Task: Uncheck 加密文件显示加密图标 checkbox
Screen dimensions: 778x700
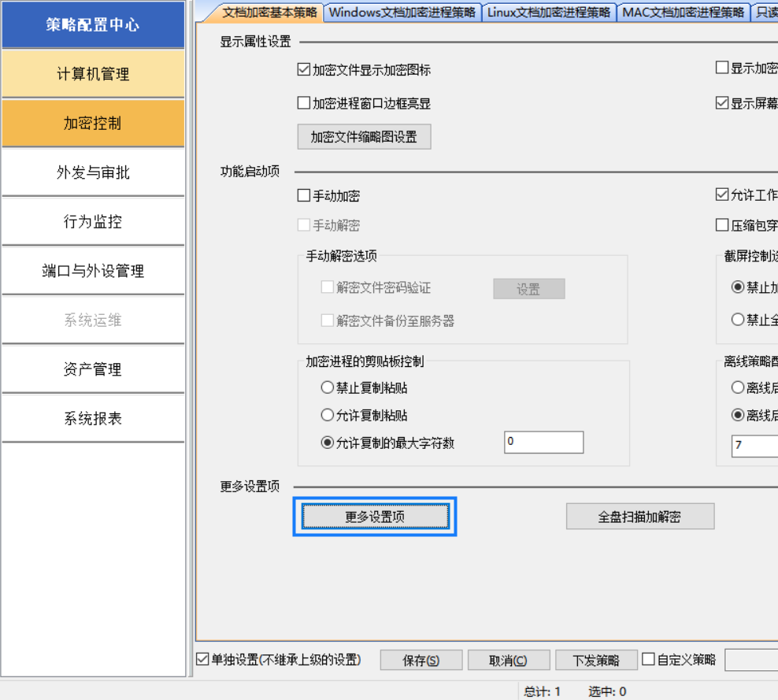Action: tap(304, 70)
